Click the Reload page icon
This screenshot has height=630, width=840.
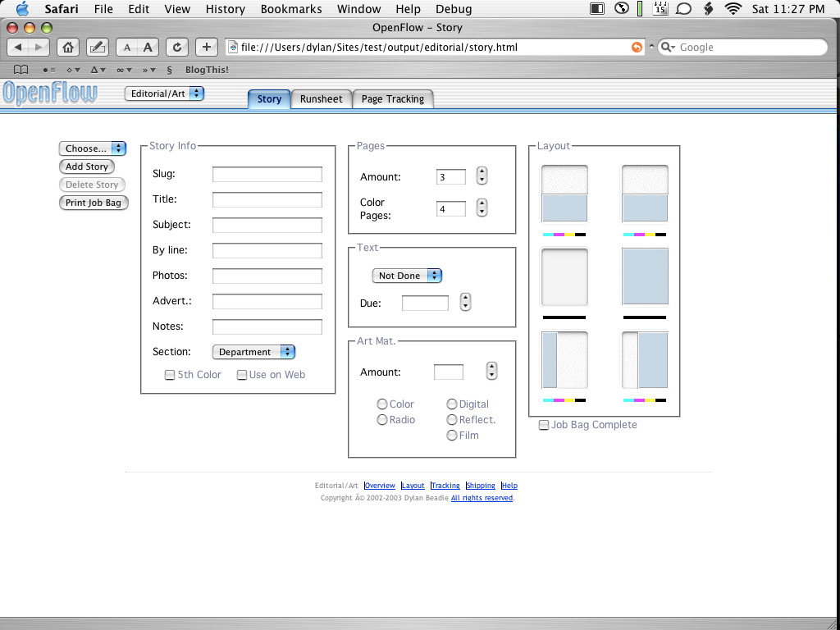click(176, 47)
